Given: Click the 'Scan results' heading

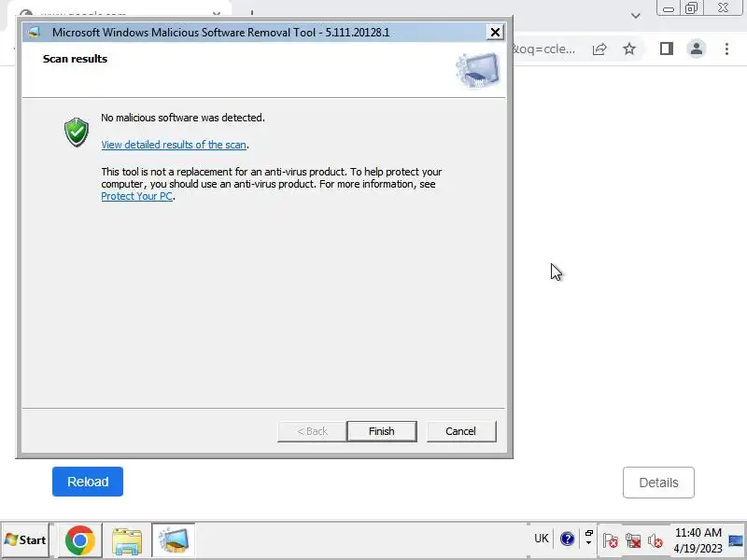Looking at the screenshot, I should point(75,59).
